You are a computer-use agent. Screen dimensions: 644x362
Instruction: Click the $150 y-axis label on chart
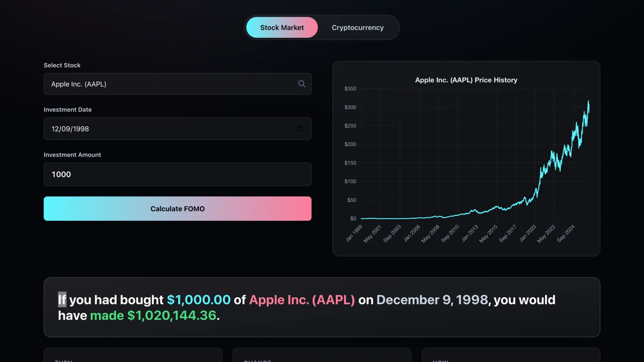tap(350, 163)
